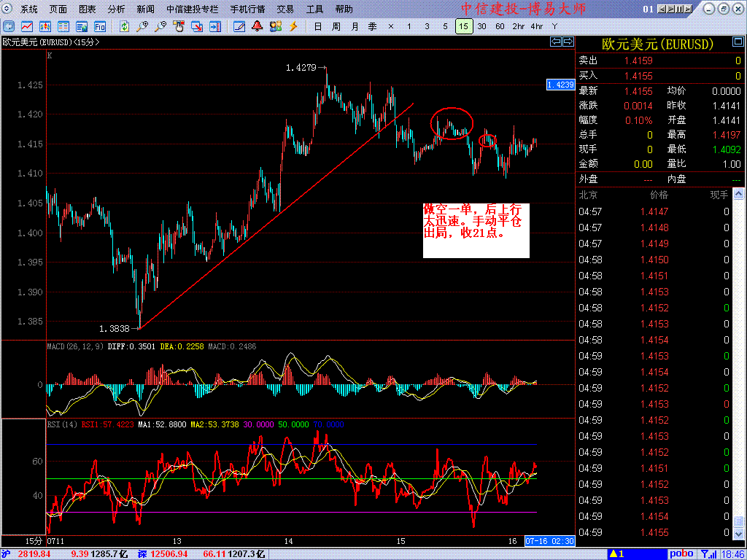Screen dimensions: 747x560
Task: Click the news window globe icon
Action: [x=82, y=26]
